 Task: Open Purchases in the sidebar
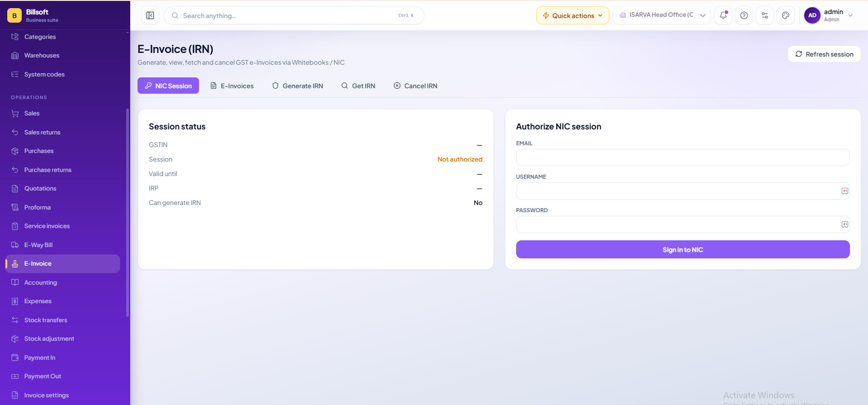coord(63,151)
